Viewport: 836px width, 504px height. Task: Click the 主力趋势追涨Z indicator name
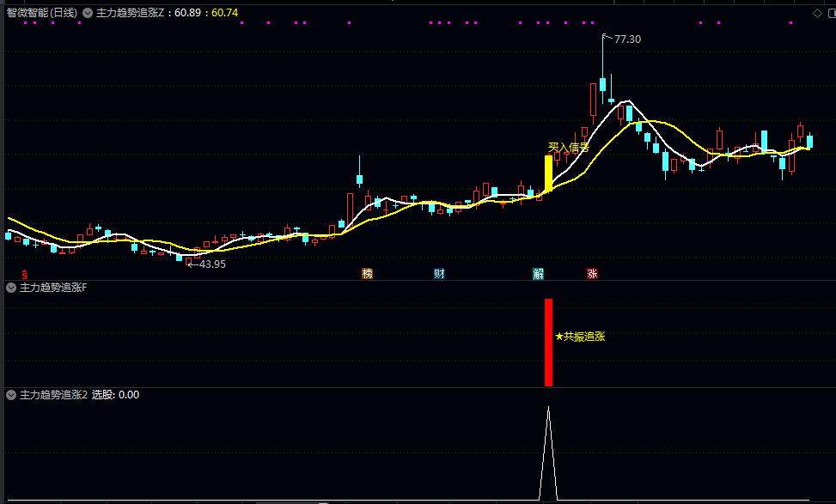pos(130,13)
